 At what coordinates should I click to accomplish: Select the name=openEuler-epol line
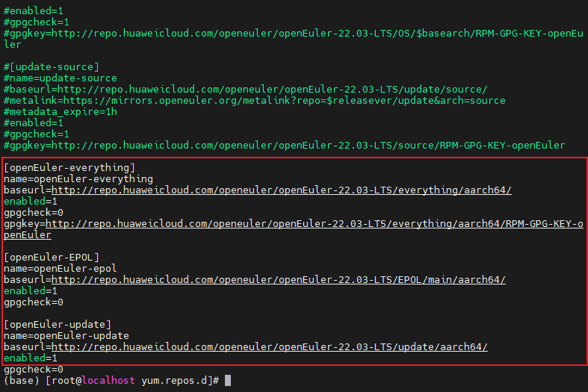[61, 269]
